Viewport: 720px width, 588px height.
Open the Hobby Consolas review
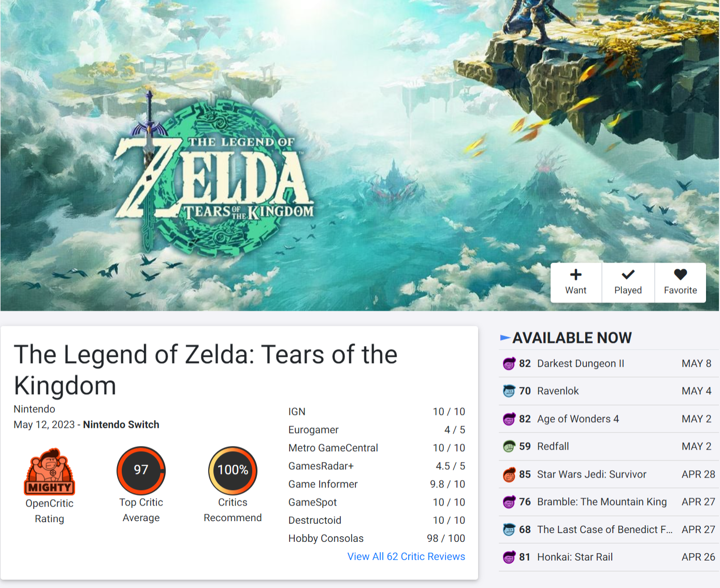point(326,538)
